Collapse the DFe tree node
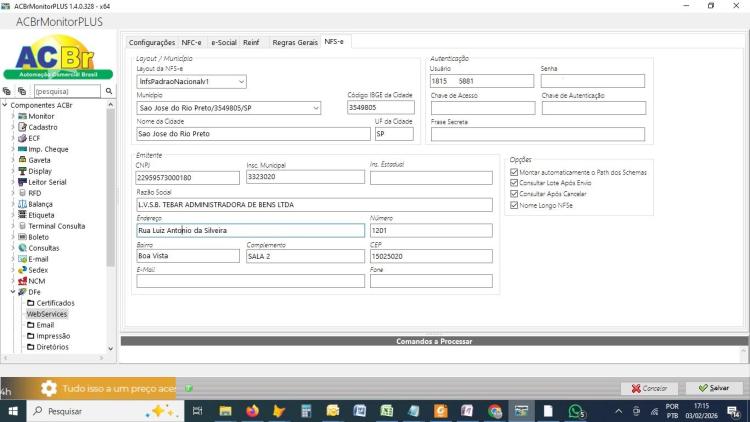 click(13, 292)
